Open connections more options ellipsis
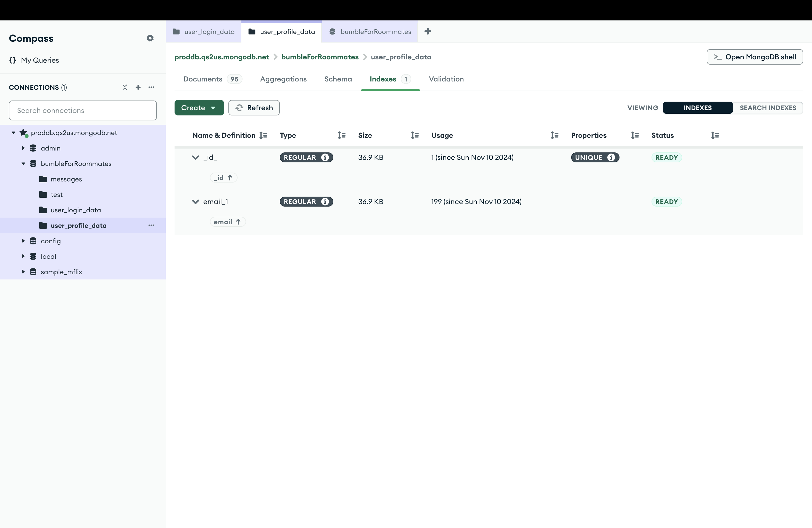 (151, 87)
